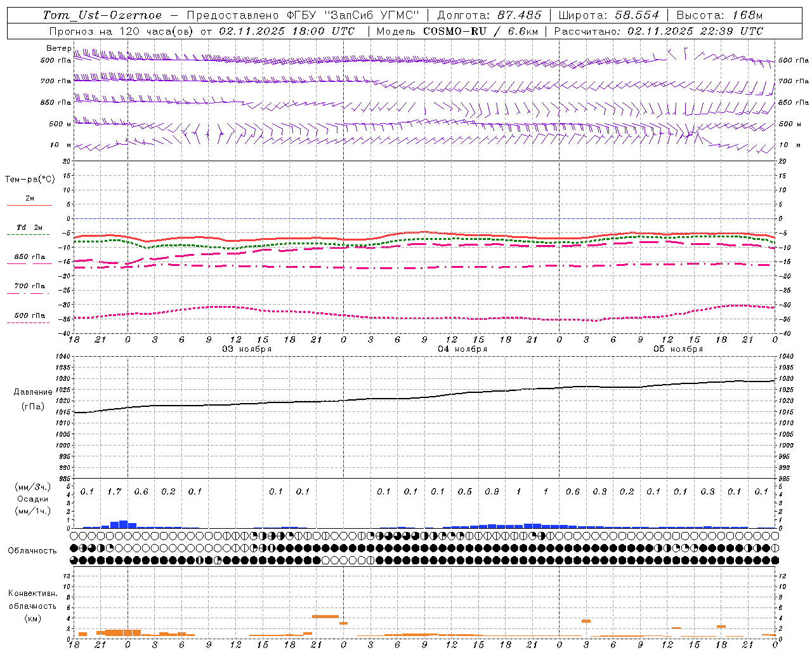This screenshot has width=812, height=650.
Task: Click the '0.5' precipitation value
Action: click(x=465, y=492)
